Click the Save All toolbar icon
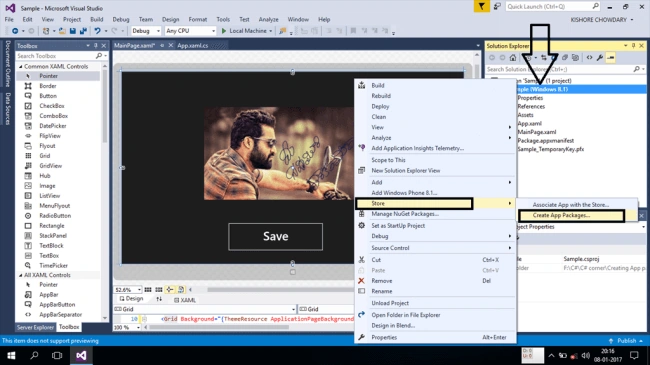Viewport: 650px width, 365px height. click(x=83, y=31)
